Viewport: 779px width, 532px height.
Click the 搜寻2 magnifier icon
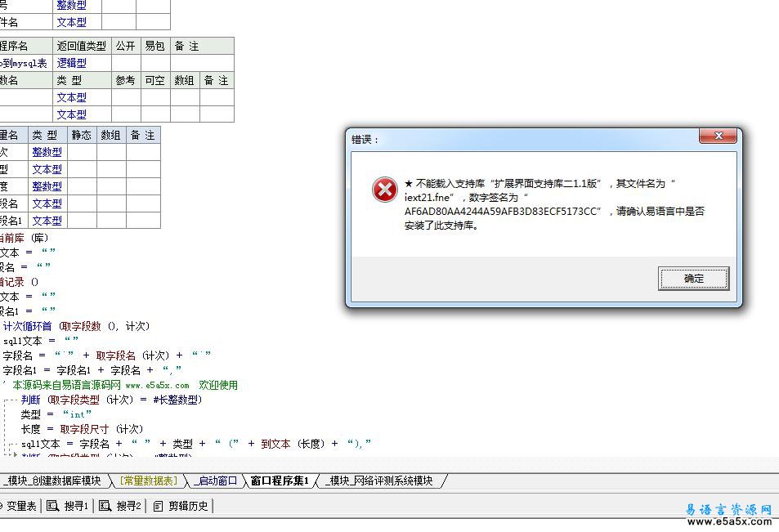(x=105, y=506)
